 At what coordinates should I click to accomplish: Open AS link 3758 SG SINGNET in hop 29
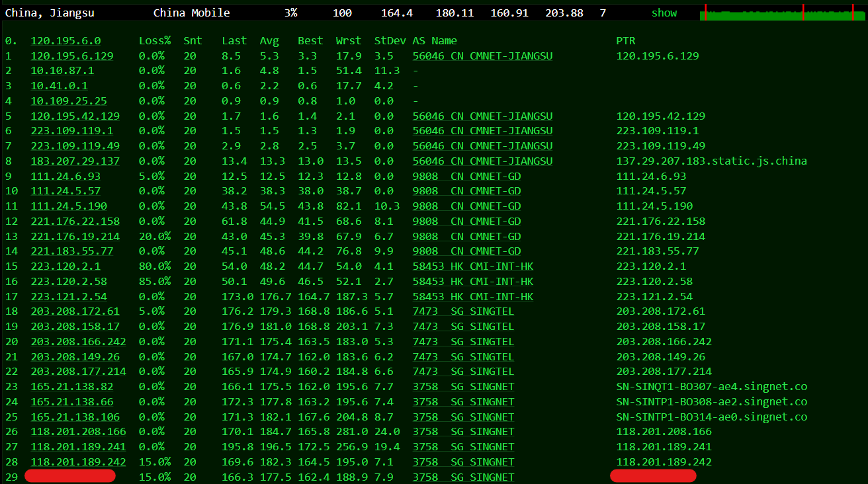click(x=463, y=477)
